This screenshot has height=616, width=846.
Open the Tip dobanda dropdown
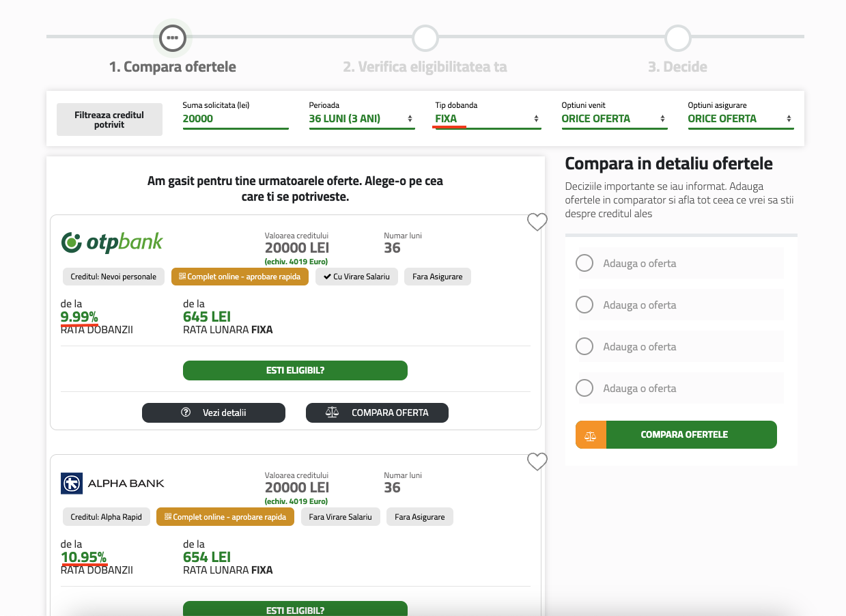(488, 119)
